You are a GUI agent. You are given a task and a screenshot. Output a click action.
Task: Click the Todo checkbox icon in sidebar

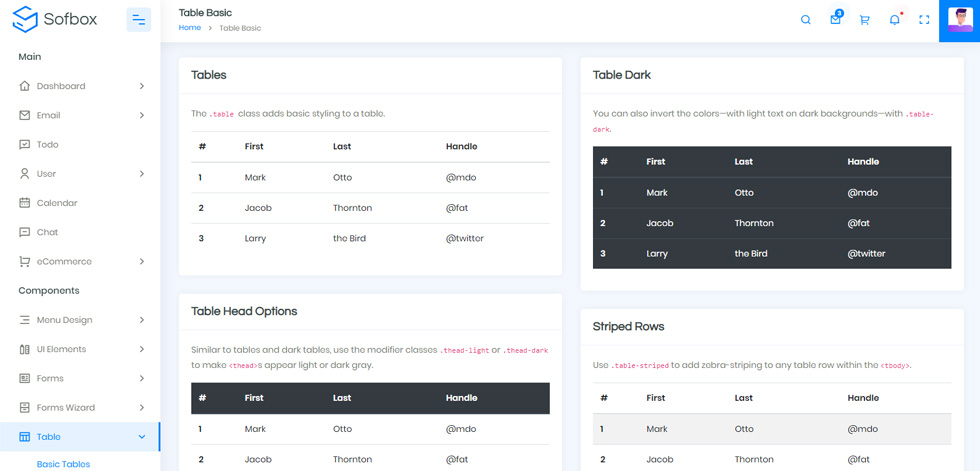point(24,144)
